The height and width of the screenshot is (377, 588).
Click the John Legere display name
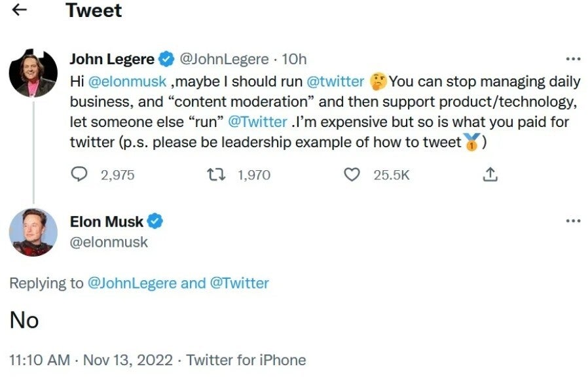[112, 60]
